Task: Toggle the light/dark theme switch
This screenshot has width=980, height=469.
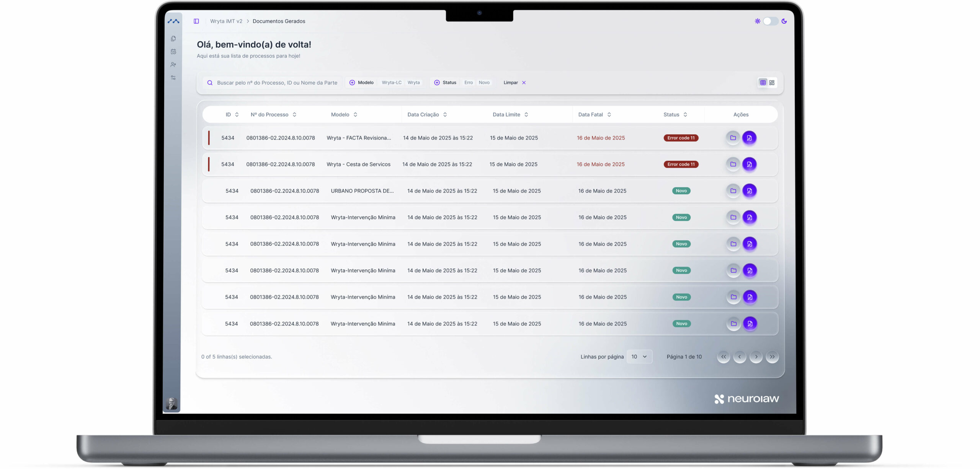Action: click(770, 21)
